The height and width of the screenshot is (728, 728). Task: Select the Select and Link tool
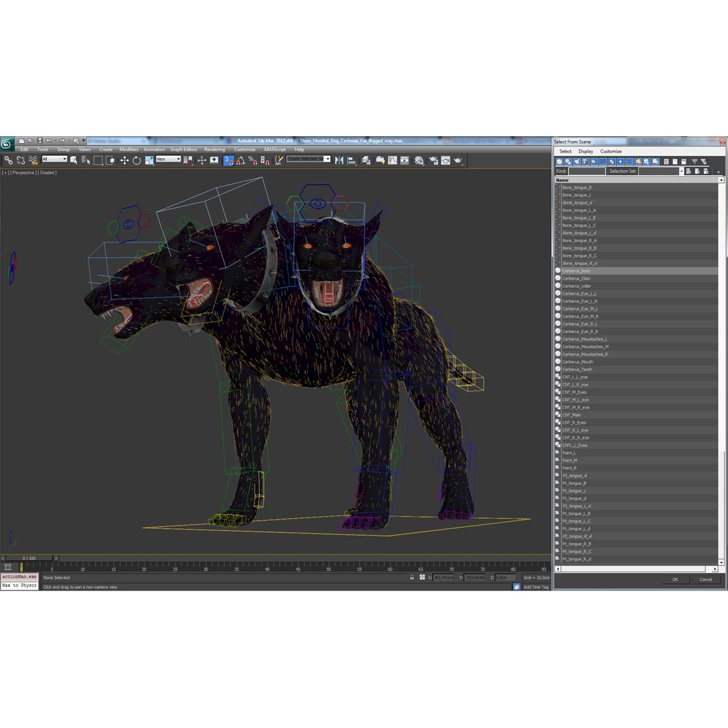(8, 160)
